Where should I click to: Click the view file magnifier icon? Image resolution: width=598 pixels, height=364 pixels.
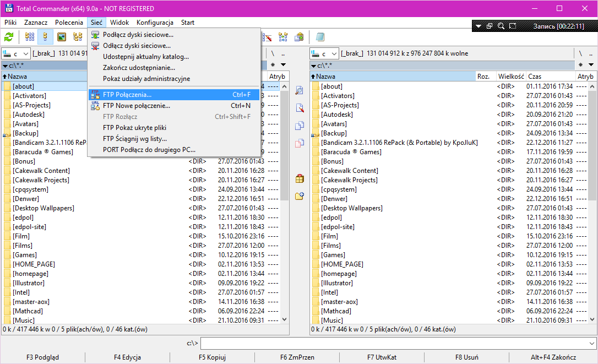[300, 90]
